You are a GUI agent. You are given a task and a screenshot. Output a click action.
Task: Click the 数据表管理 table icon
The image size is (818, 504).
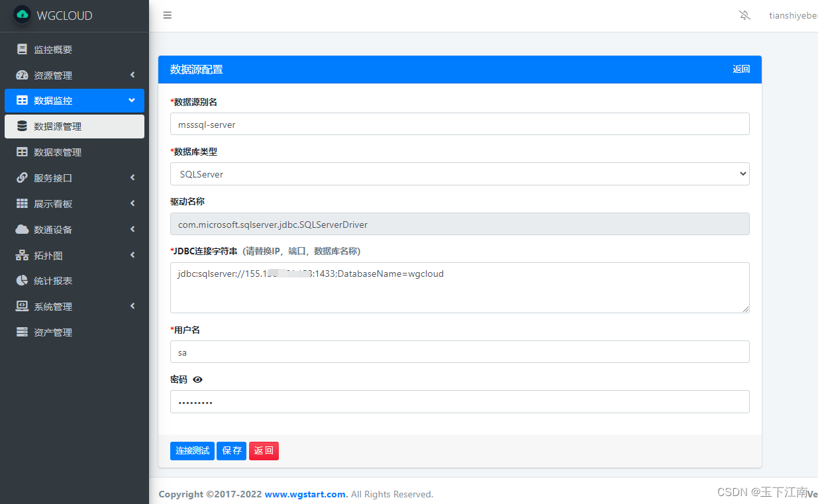click(23, 152)
